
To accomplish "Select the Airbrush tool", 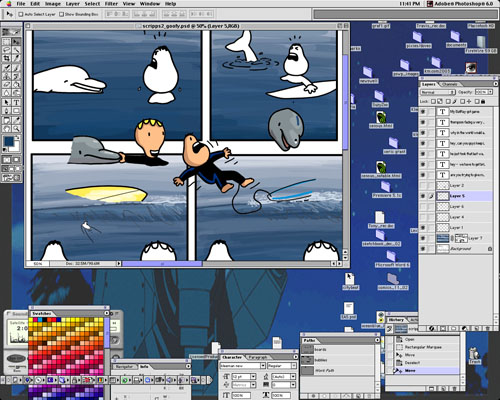I will (6, 68).
